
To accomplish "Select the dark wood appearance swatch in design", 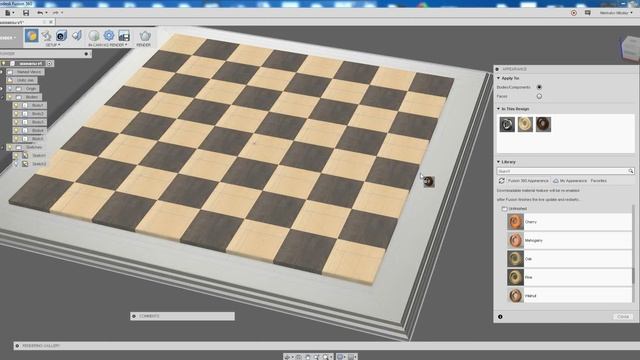I will click(x=543, y=124).
